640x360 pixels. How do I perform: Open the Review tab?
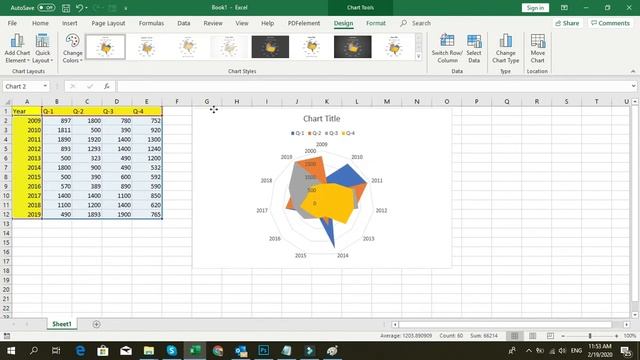click(213, 23)
